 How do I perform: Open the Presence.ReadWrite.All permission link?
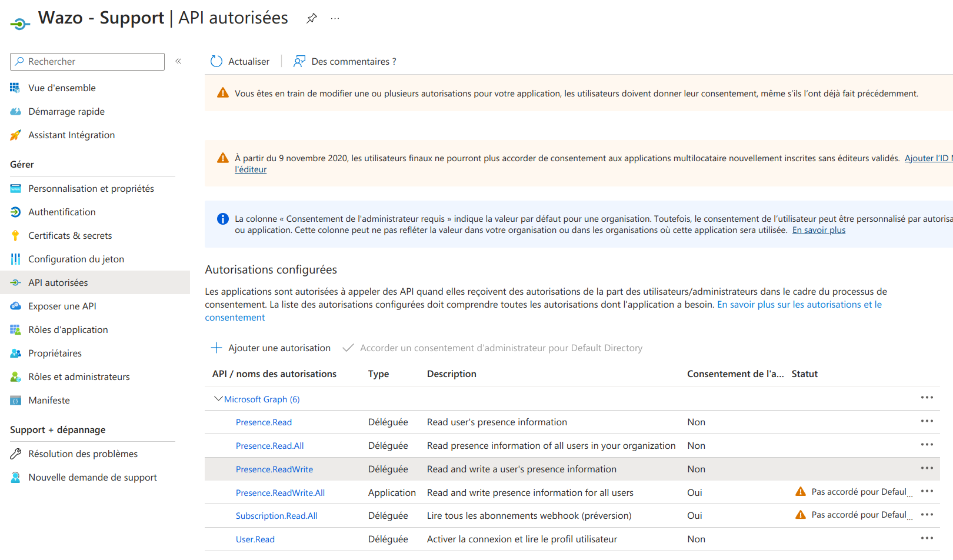tap(280, 493)
